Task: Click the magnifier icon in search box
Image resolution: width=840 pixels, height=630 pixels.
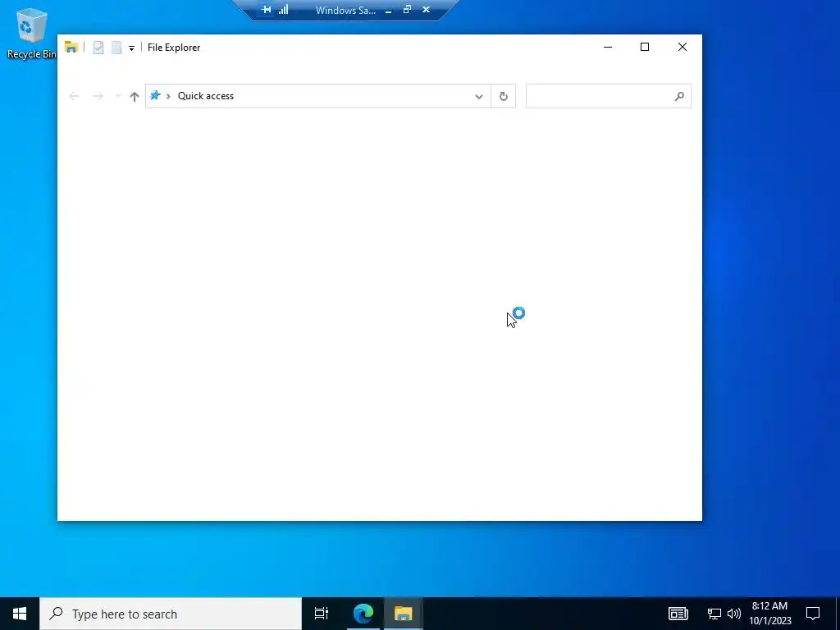Action: (x=679, y=97)
